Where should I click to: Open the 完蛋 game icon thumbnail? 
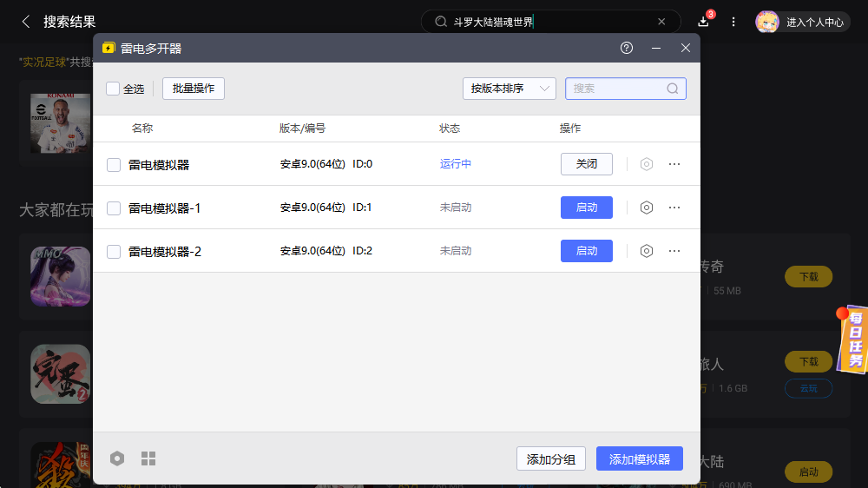coord(60,374)
